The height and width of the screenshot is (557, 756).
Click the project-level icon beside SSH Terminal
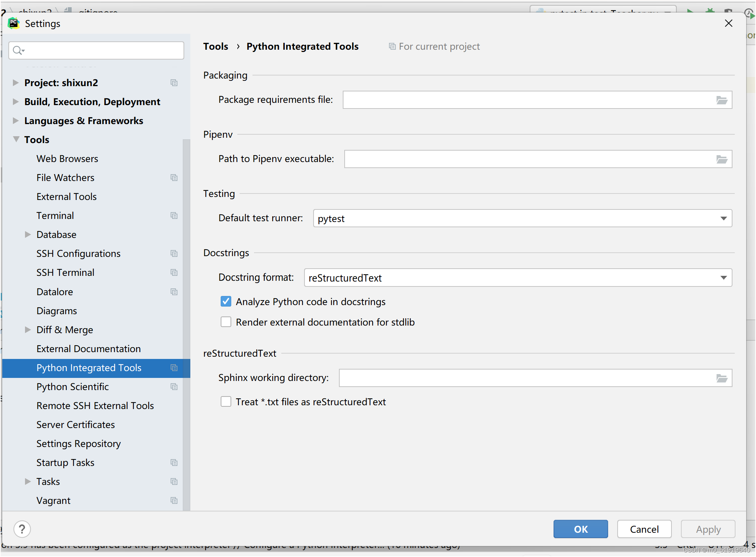click(x=174, y=272)
